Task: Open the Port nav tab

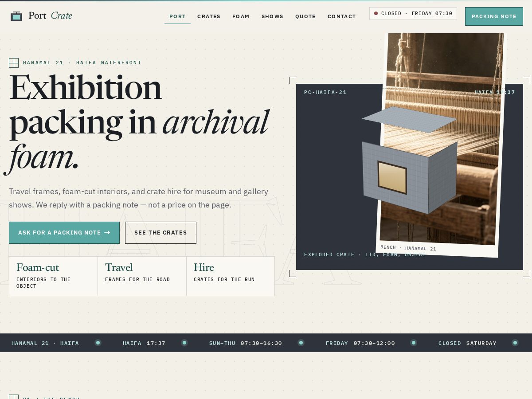Action: point(177,16)
